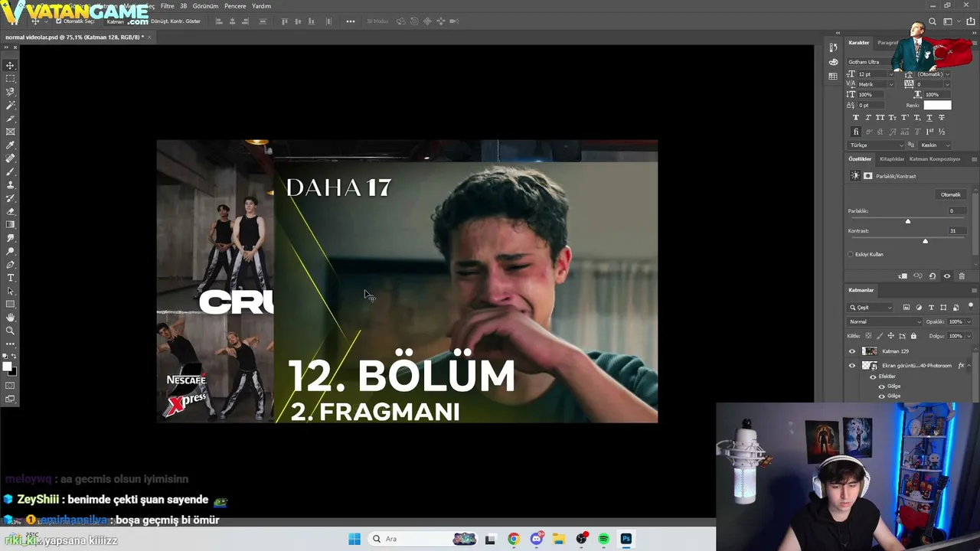The height and width of the screenshot is (551, 980).
Task: Select the Horizontal Type tool
Action: tap(10, 278)
